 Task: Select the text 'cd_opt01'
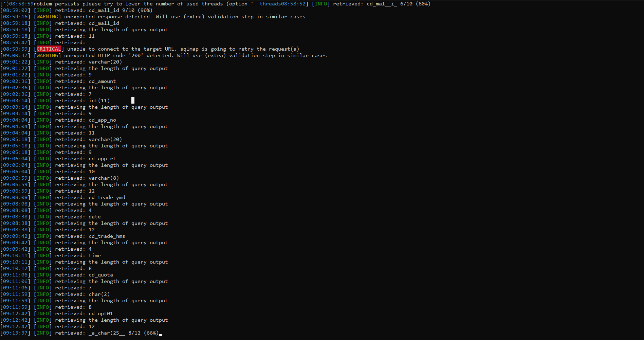(101, 314)
